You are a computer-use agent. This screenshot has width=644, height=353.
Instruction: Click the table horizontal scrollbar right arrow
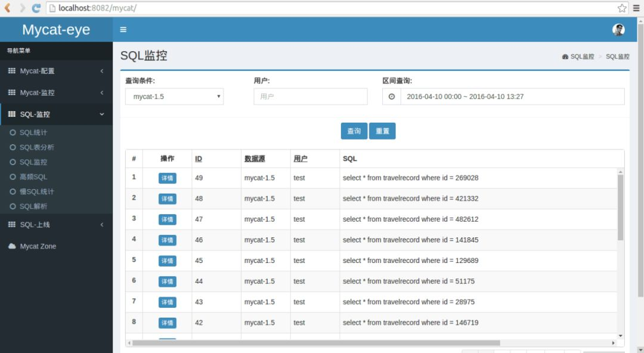pyautogui.click(x=613, y=343)
